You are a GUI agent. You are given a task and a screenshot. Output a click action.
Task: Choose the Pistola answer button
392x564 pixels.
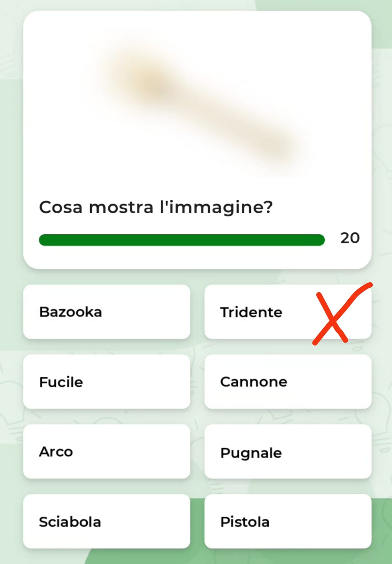click(288, 521)
